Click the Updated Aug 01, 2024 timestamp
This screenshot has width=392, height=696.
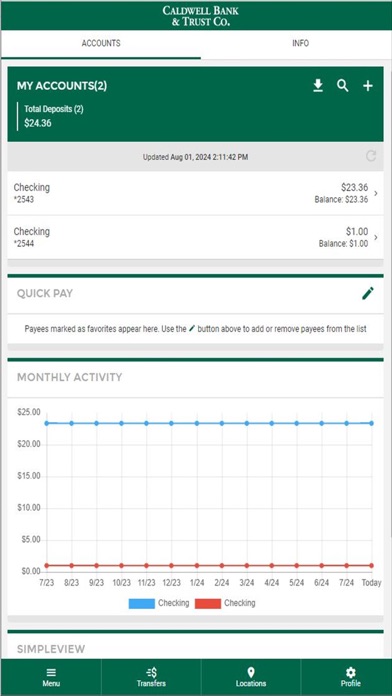coord(195,157)
